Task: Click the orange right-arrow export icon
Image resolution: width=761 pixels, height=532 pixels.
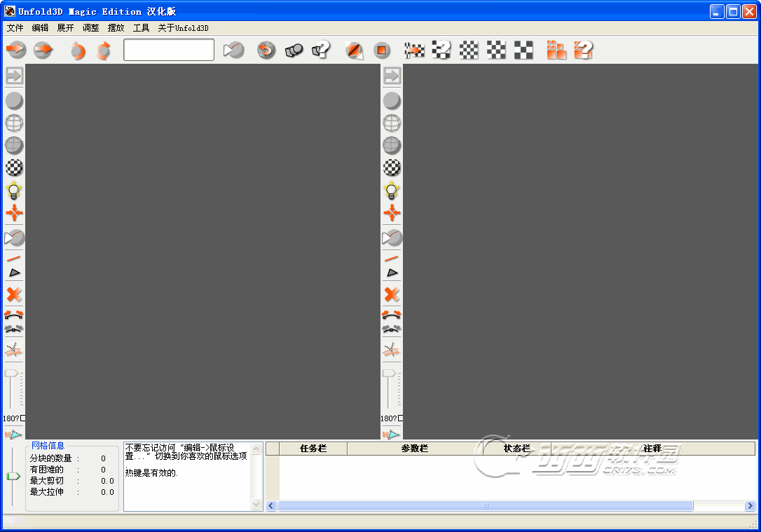Action: tap(43, 50)
